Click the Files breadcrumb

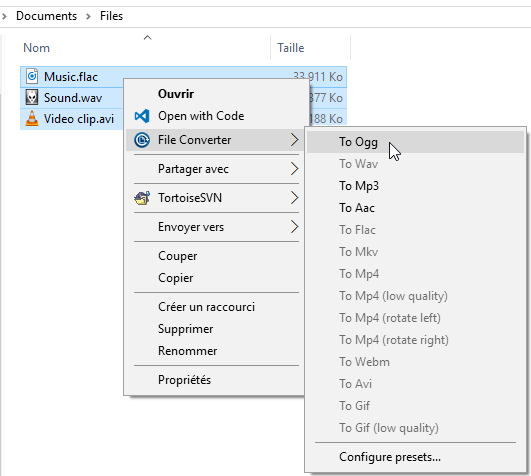(111, 16)
